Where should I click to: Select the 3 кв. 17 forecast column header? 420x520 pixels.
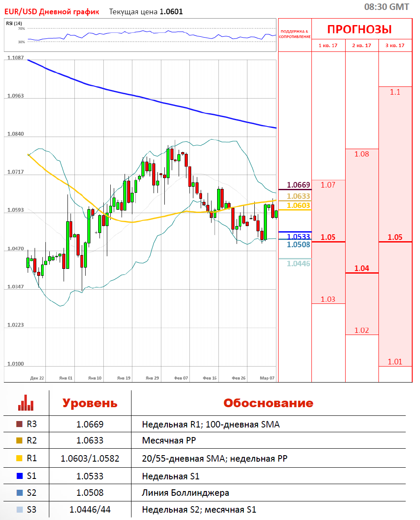point(395,45)
